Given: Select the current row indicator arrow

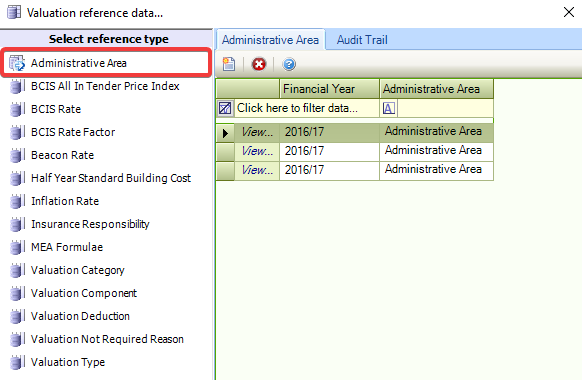Looking at the screenshot, I should click(225, 132).
